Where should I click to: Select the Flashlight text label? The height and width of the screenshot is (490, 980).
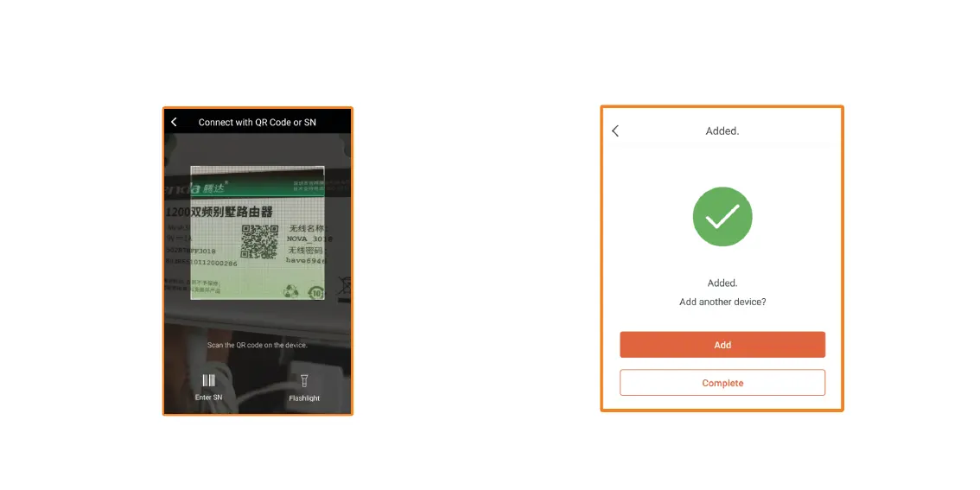304,398
